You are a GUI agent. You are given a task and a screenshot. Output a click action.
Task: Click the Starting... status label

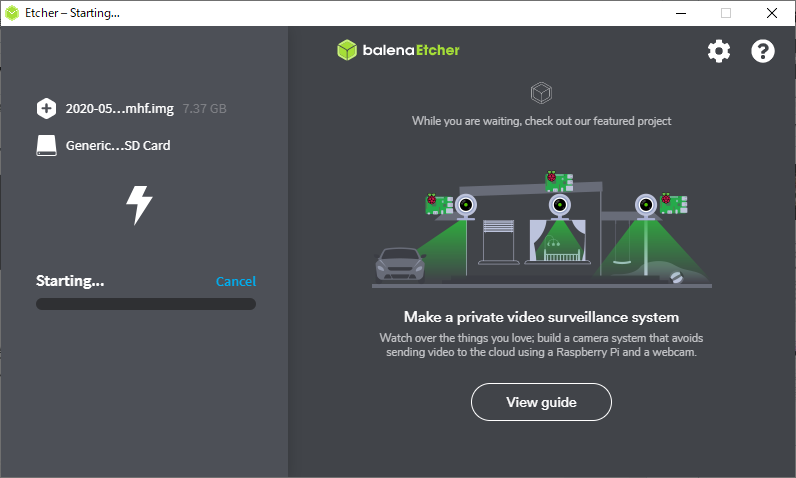coord(70,281)
